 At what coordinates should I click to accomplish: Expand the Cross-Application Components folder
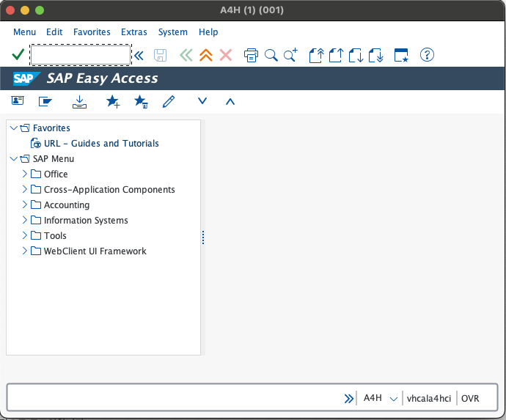point(24,189)
